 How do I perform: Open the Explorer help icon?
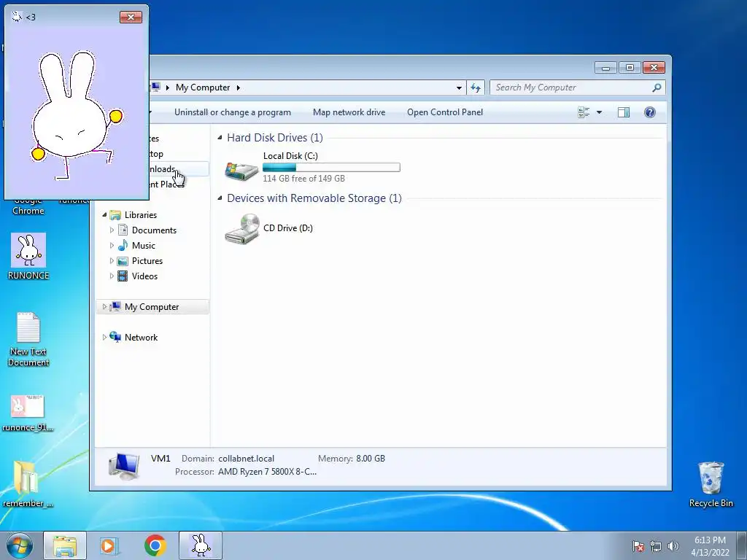pyautogui.click(x=650, y=112)
